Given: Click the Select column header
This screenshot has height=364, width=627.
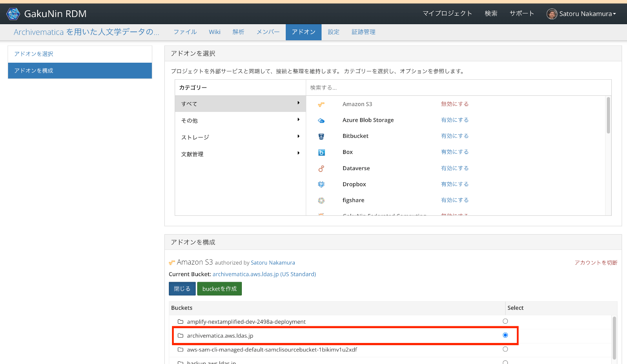Looking at the screenshot, I should [515, 308].
